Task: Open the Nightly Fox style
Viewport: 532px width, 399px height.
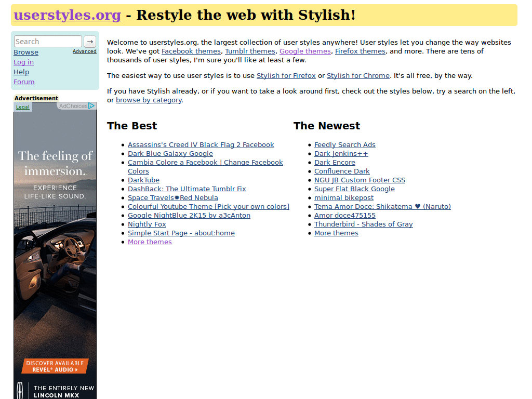Action: click(x=147, y=224)
